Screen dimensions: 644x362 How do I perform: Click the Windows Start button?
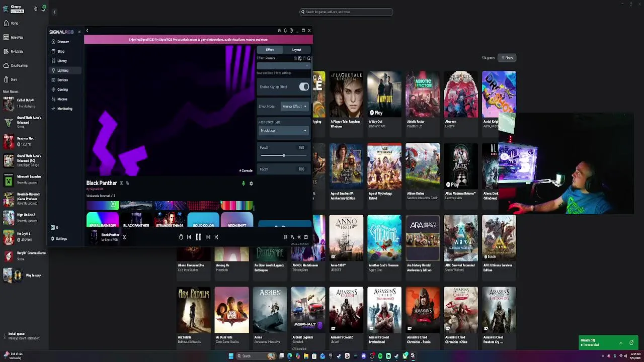click(231, 356)
